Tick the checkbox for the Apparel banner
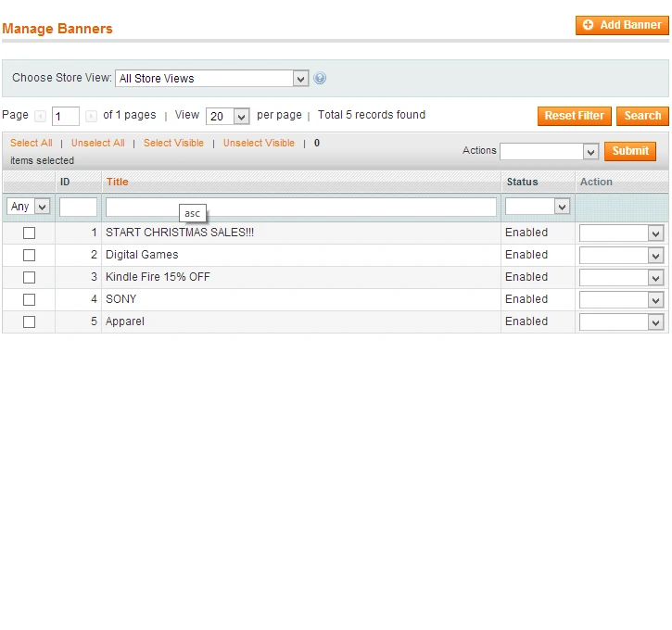Image resolution: width=672 pixels, height=630 pixels. click(29, 321)
